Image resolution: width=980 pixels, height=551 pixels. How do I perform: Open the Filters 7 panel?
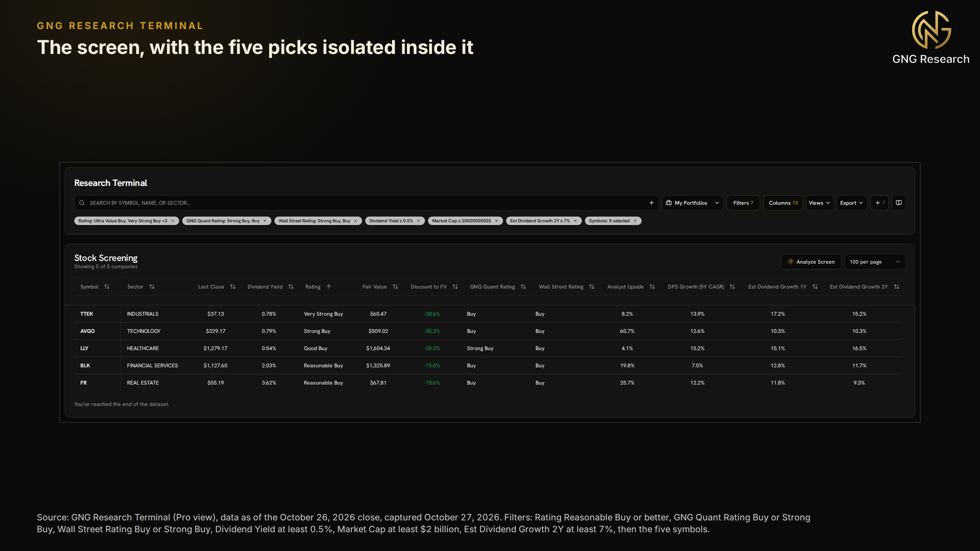point(743,203)
